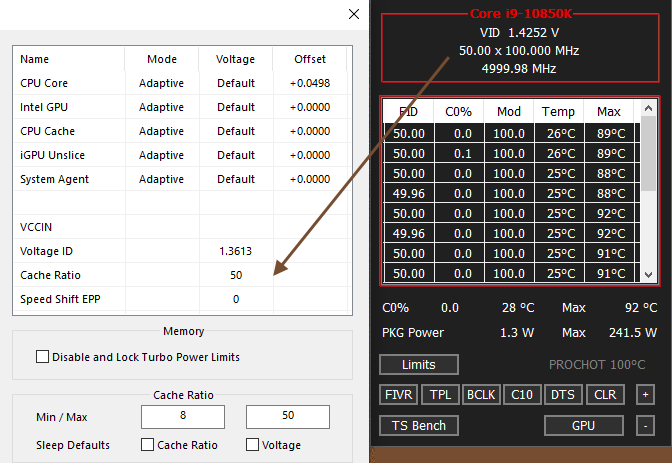Click the 50.00 x 100.000 MHz multiplier text
This screenshot has width=672, height=463.
(x=519, y=51)
